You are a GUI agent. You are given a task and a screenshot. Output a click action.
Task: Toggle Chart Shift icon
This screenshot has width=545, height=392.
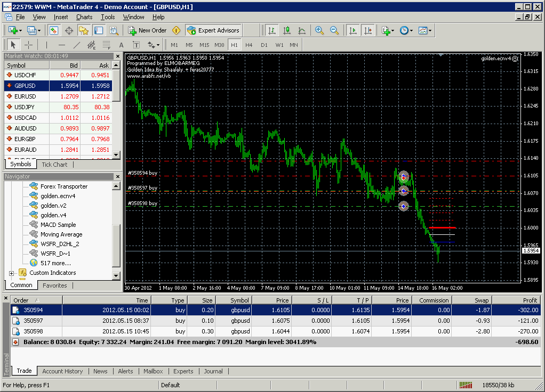tap(367, 30)
